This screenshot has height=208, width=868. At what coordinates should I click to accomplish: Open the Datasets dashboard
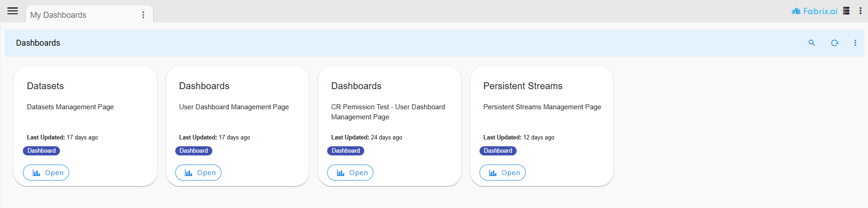point(46,173)
